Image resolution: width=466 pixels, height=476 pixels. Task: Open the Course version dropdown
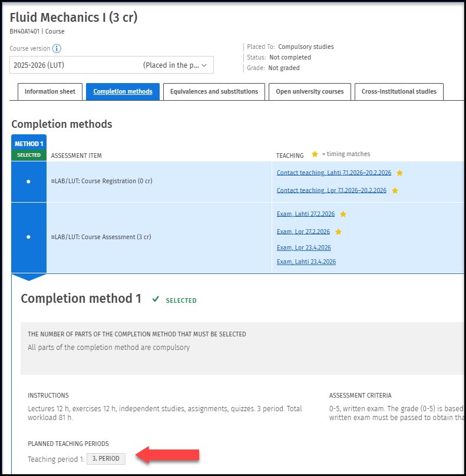click(x=111, y=65)
